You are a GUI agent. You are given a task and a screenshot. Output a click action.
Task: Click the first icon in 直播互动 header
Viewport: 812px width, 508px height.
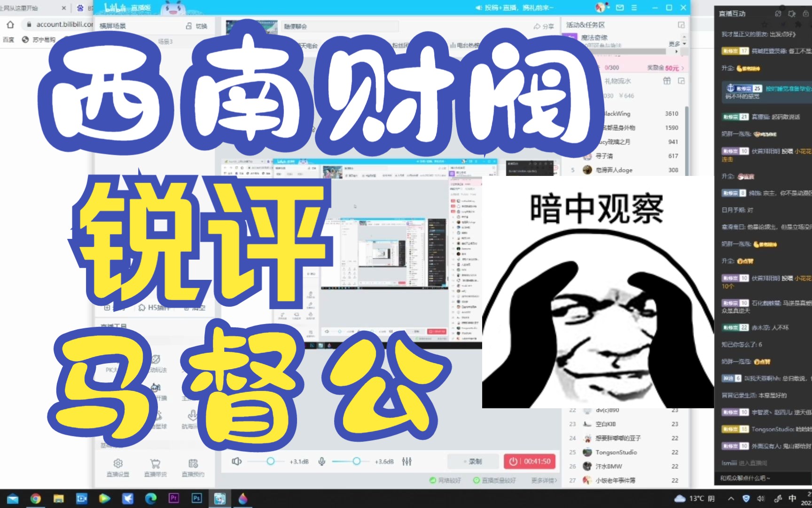tap(778, 14)
